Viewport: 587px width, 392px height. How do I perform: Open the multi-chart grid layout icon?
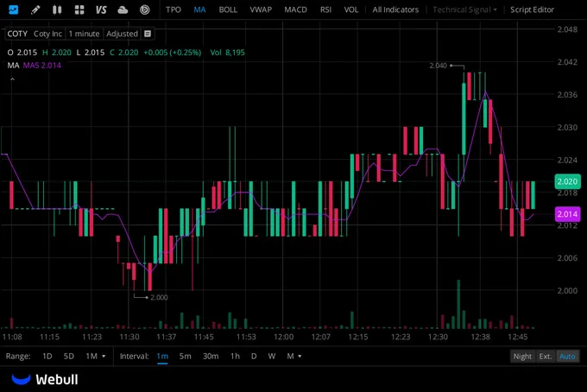coord(79,9)
